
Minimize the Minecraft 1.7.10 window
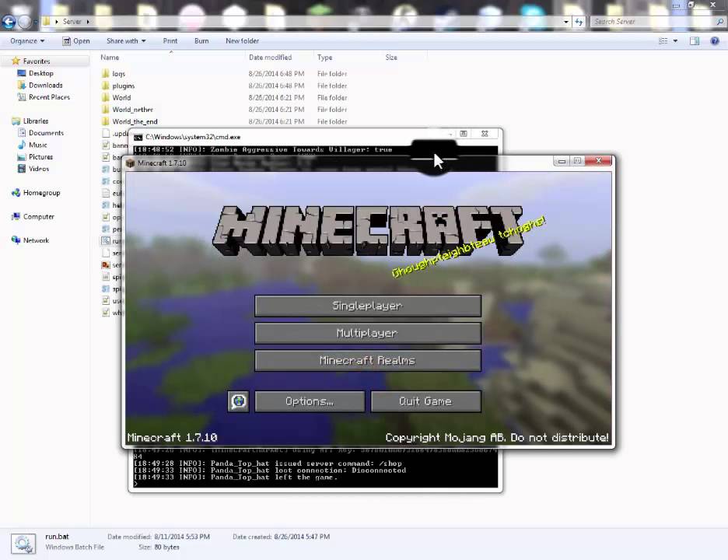562,161
